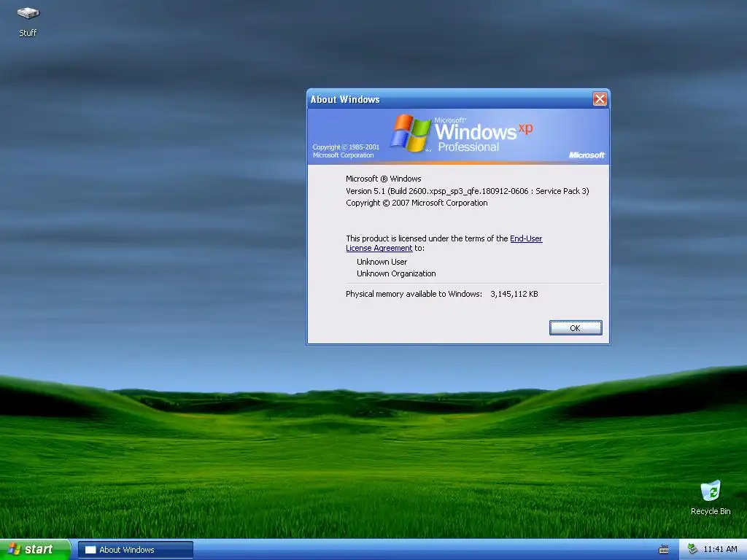The width and height of the screenshot is (747, 560).
Task: Click the 3,145,112 KB memory value
Action: pyautogui.click(x=514, y=294)
